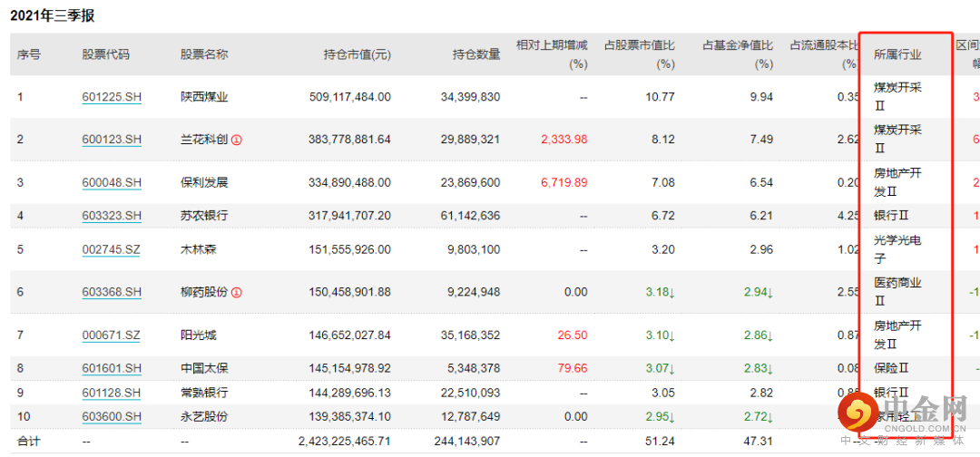This screenshot has width=980, height=457.
Task: Click the 股票名称 column header
Action: [204, 55]
